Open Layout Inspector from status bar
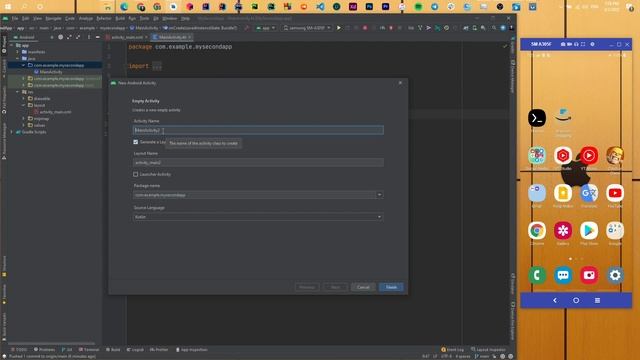640x360 pixels. (x=488, y=350)
